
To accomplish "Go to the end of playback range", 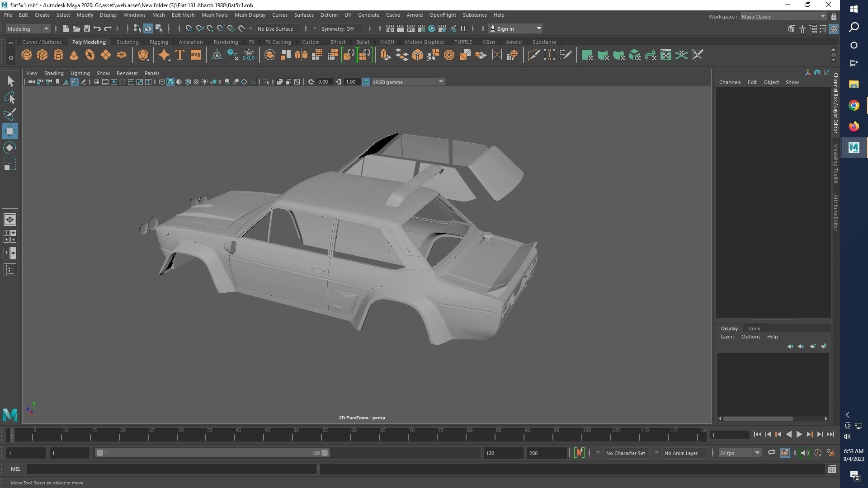I will [x=830, y=435].
